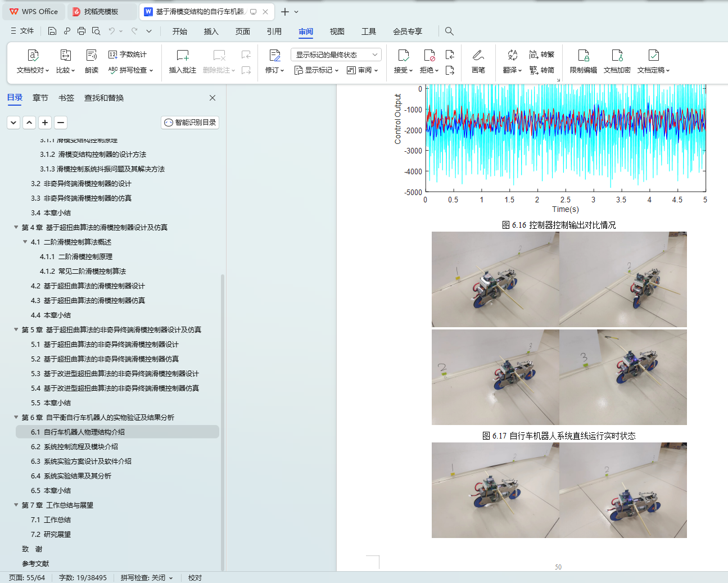Collapse the 第 7 章 outline section
The height and width of the screenshot is (583, 728).
pyautogui.click(x=16, y=505)
